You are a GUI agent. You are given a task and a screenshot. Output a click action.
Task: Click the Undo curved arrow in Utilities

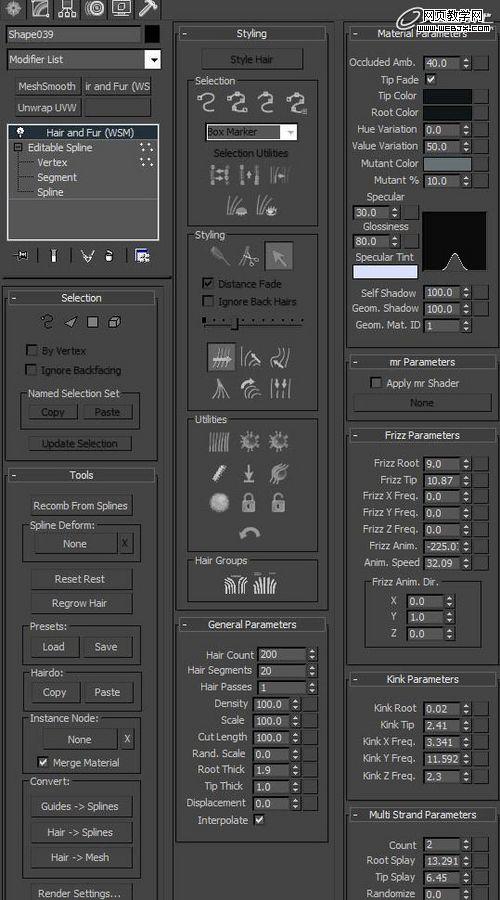pyautogui.click(x=249, y=533)
